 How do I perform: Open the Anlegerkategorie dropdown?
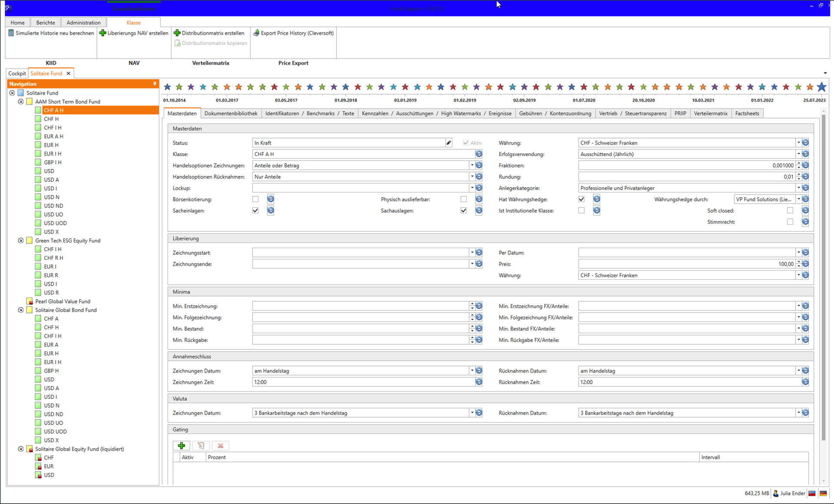798,188
